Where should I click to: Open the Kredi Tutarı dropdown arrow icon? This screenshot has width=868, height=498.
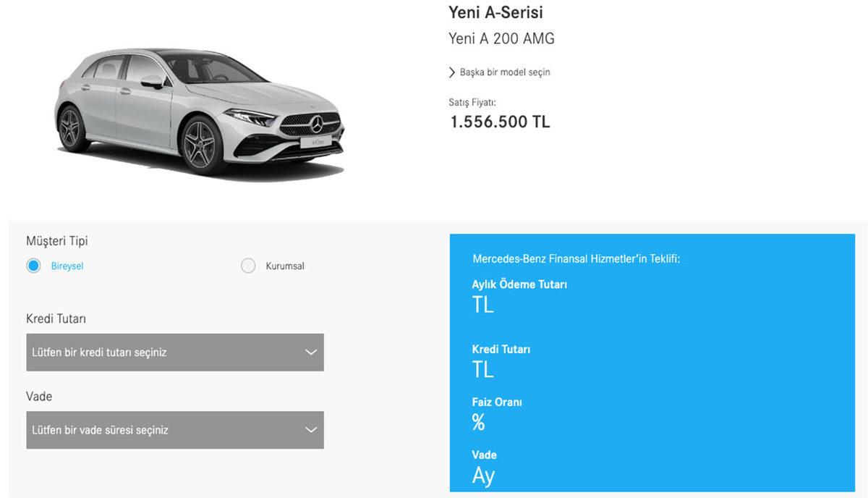tap(311, 353)
